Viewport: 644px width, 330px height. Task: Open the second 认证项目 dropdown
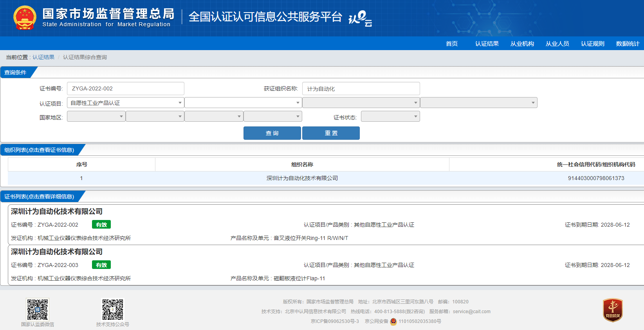(243, 103)
